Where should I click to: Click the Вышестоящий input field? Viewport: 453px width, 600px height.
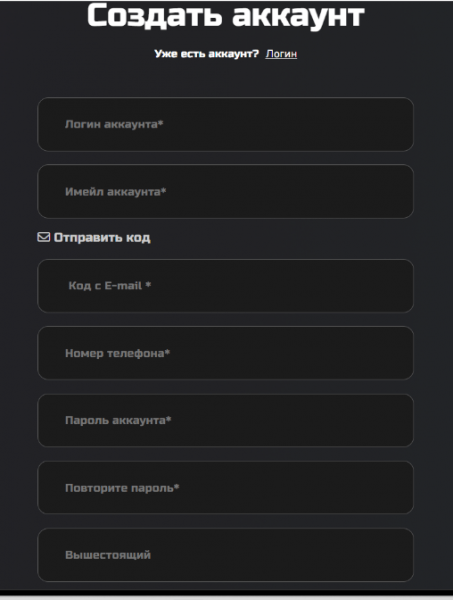point(225,555)
